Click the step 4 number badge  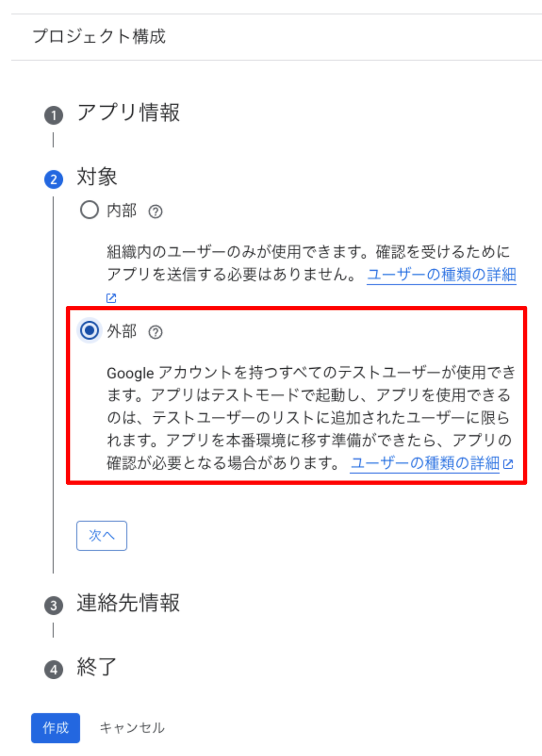(x=53, y=670)
